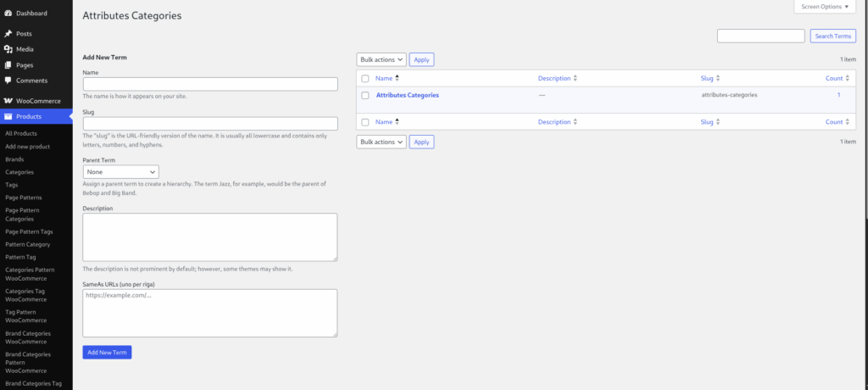
Task: Go to Categories submenu item
Action: [19, 172]
